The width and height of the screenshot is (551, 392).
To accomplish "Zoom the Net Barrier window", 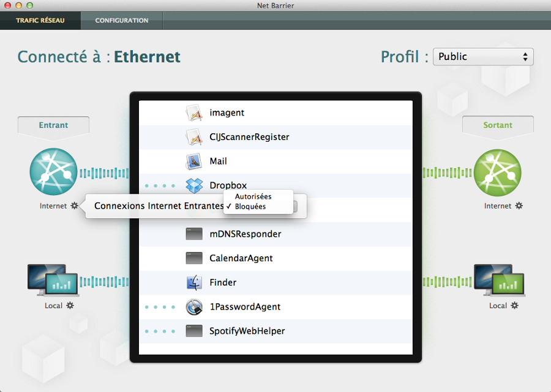I will pos(30,6).
